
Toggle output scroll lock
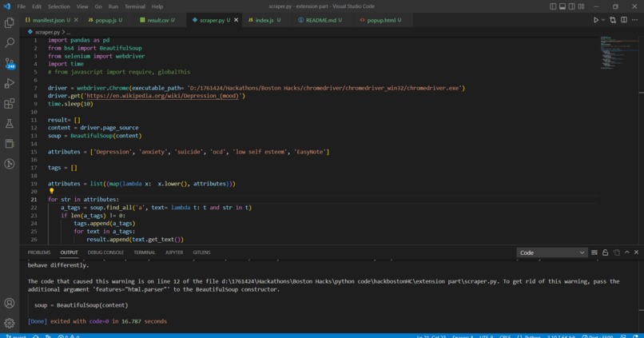pos(605,253)
